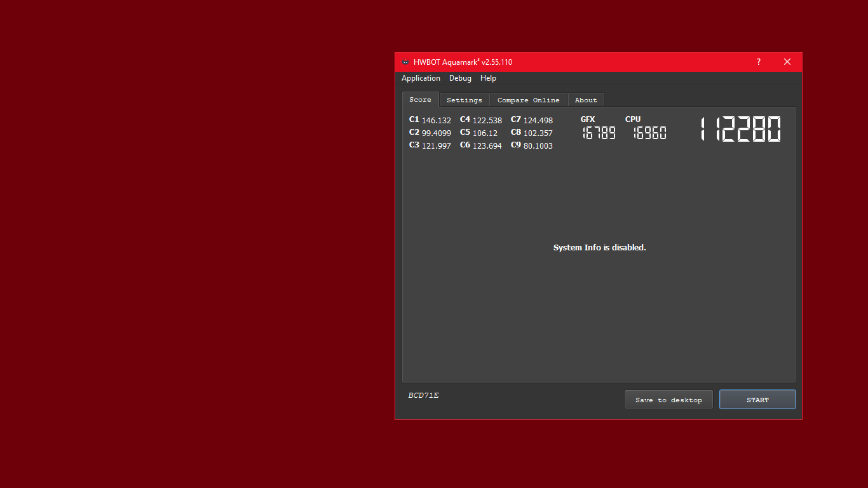Click the Save to desktop button
The width and height of the screenshot is (868, 488).
tap(668, 400)
